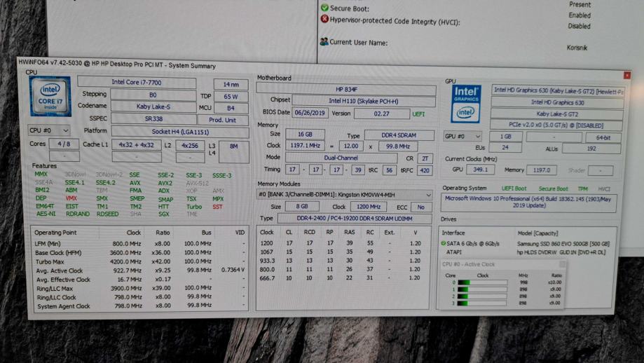This screenshot has width=644, height=363.
Task: Click the HP 834F motherboard name field
Action: [345, 90]
